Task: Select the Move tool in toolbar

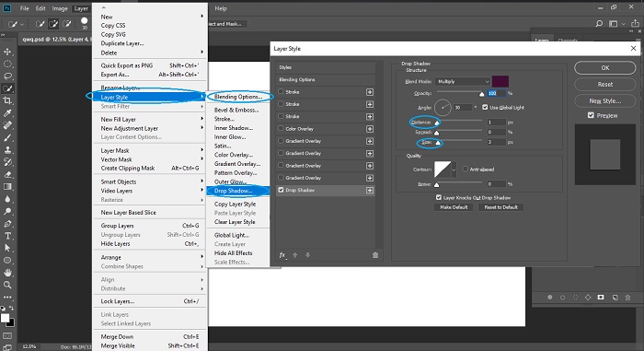Action: (x=7, y=52)
